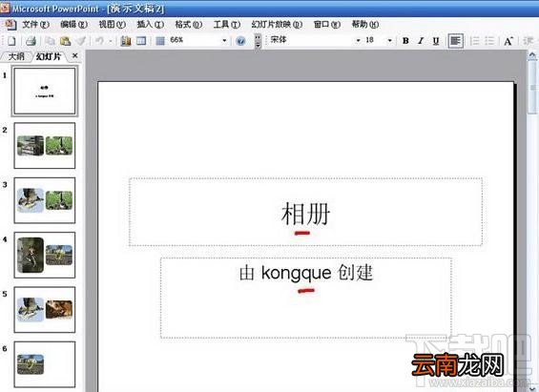Switch to the 大纲 tab
The image size is (539, 392).
pos(16,56)
